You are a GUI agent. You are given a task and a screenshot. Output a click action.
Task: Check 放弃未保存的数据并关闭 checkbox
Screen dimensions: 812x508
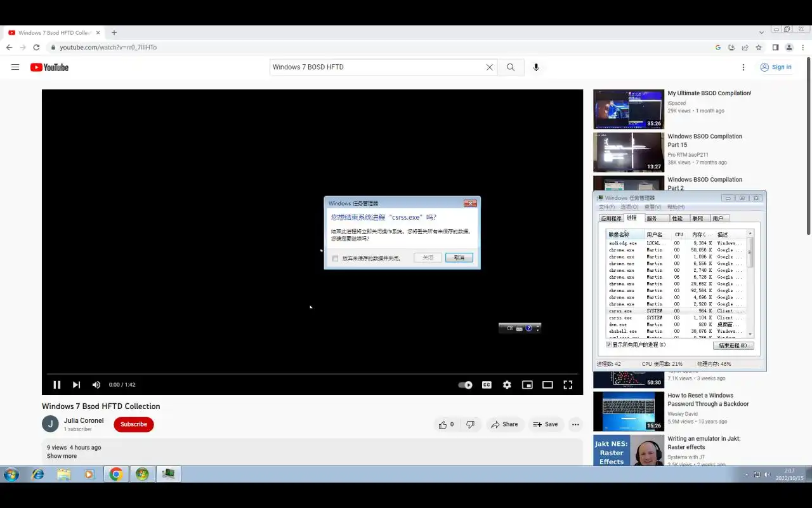[x=336, y=258]
